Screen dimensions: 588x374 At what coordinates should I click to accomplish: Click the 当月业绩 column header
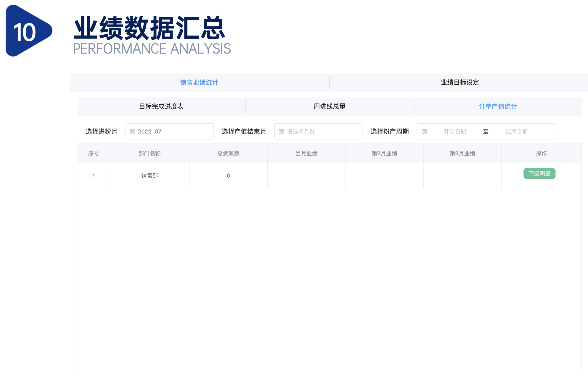[x=306, y=153]
